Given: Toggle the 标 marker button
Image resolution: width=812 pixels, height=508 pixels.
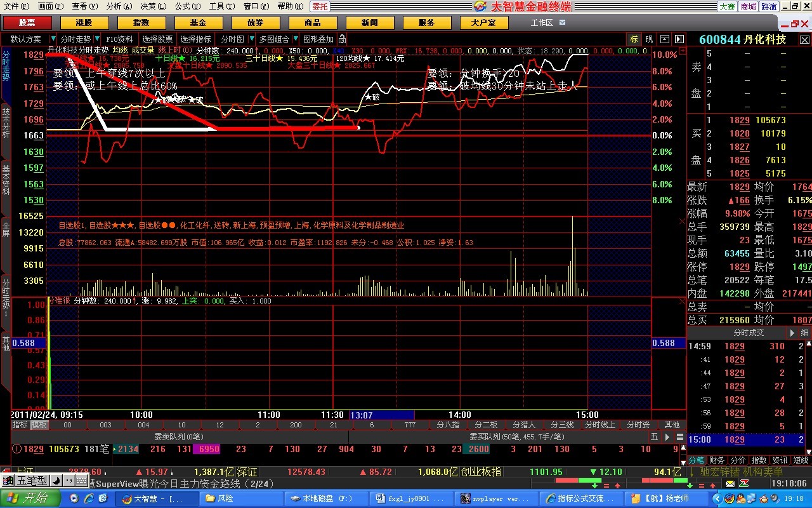Looking at the screenshot, I should click(634, 39).
